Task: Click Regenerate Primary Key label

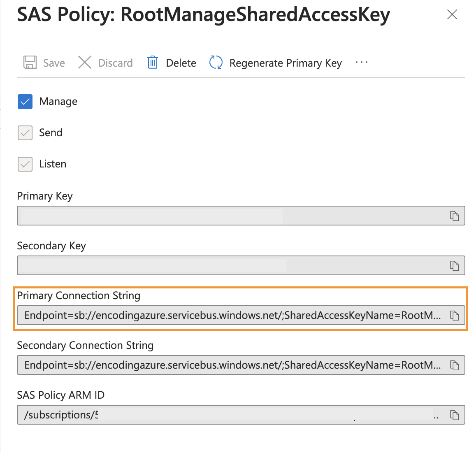Action: click(286, 63)
